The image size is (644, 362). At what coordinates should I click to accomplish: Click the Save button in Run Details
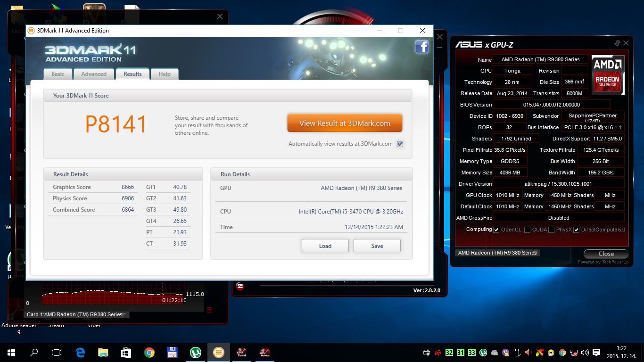click(377, 246)
